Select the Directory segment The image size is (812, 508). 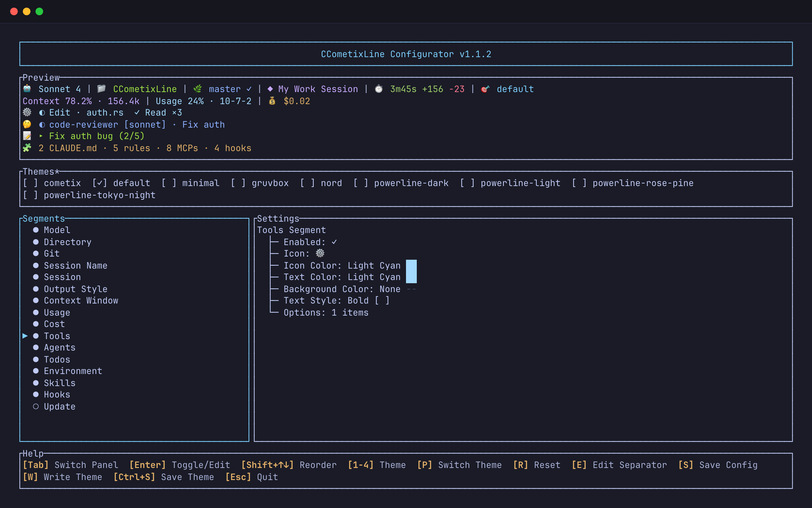68,242
